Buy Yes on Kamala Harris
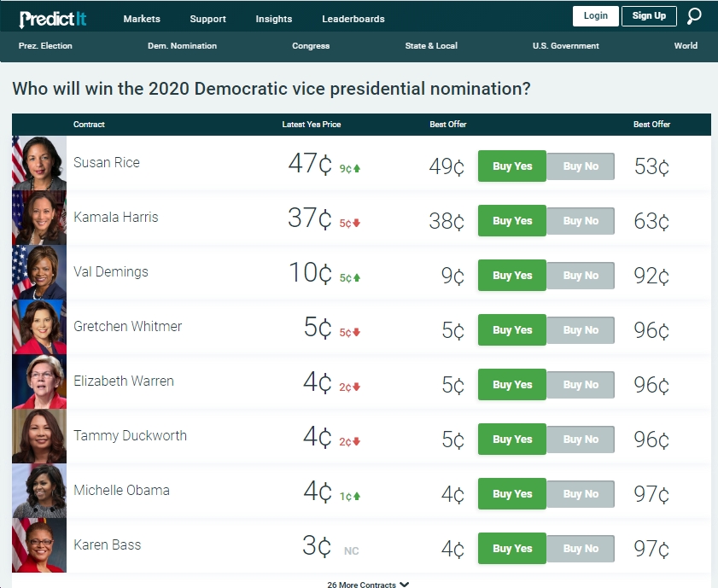The height and width of the screenshot is (588, 718). click(x=512, y=220)
